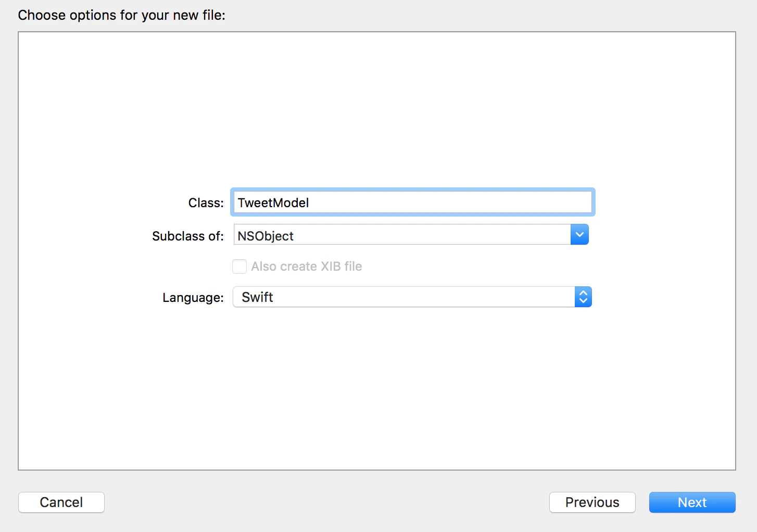Click the "Subclass of:" label

tap(187, 236)
